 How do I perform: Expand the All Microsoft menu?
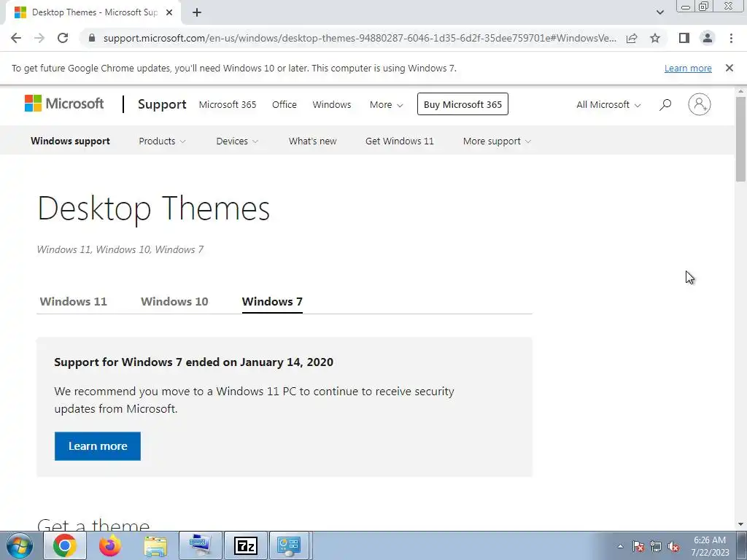[608, 104]
